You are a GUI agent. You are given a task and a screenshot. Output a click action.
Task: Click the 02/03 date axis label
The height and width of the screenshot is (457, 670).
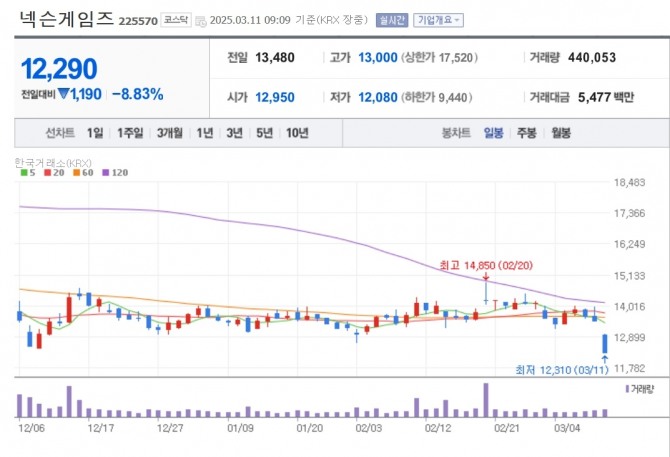pos(369,428)
